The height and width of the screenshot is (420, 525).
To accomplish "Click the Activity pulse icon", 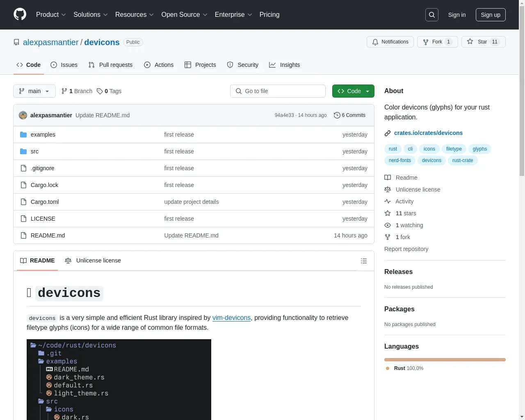I will (388, 201).
